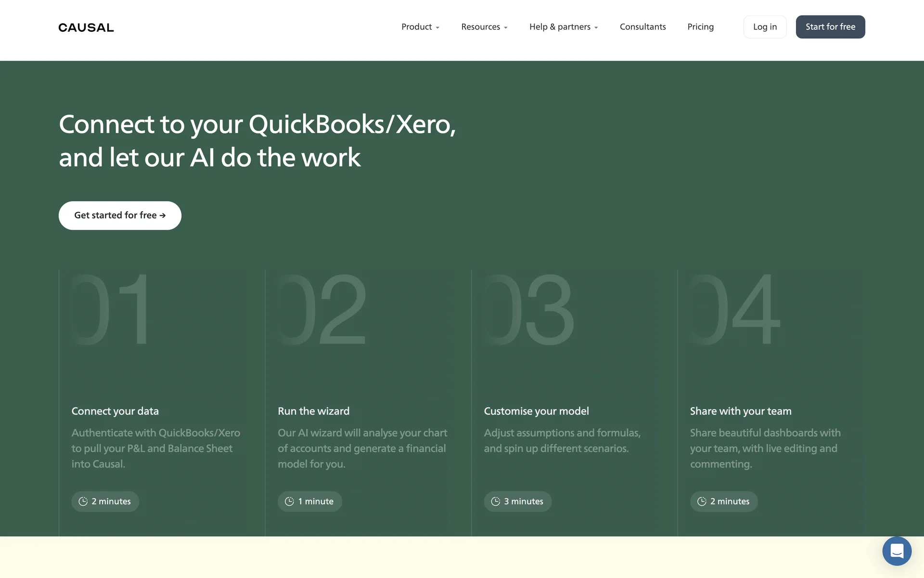The height and width of the screenshot is (578, 924).
Task: Click the Share with your team heading
Action: tap(740, 411)
